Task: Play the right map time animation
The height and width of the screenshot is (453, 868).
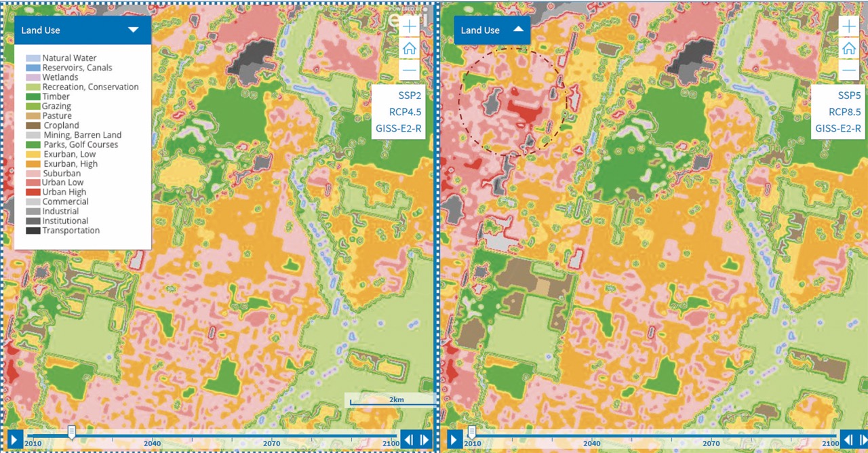Action: click(x=454, y=439)
